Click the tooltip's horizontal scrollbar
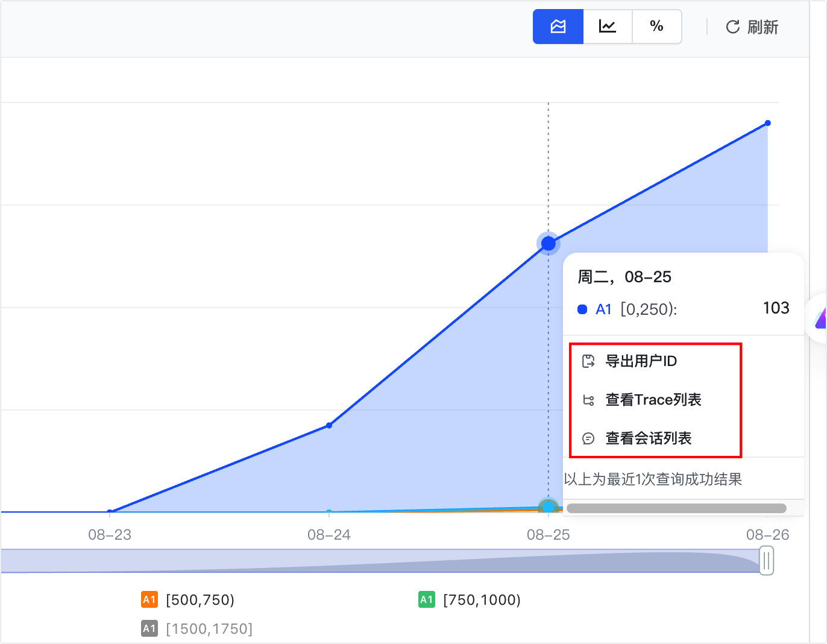The height and width of the screenshot is (644, 827). [676, 508]
